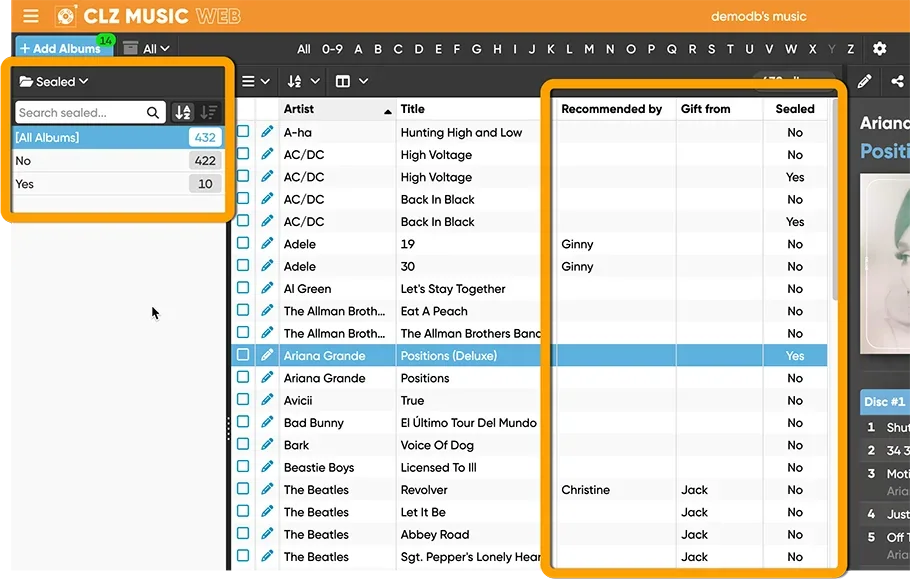The width and height of the screenshot is (910, 579).
Task: Click the panel splitter drag handle dots
Action: click(228, 428)
